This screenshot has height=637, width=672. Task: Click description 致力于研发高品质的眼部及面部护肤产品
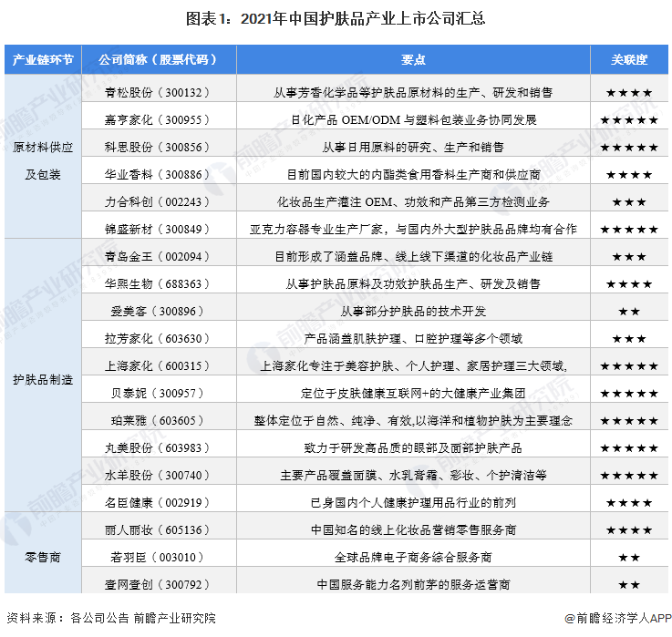coord(413,448)
